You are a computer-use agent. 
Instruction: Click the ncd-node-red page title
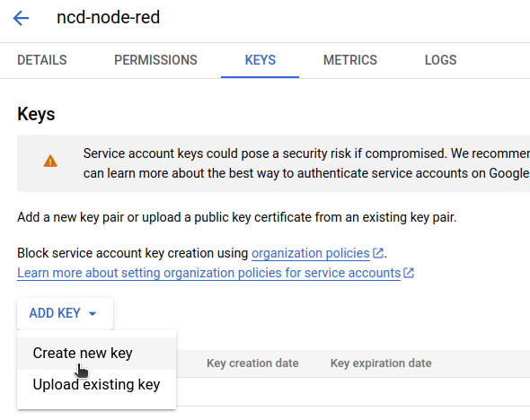(x=108, y=17)
